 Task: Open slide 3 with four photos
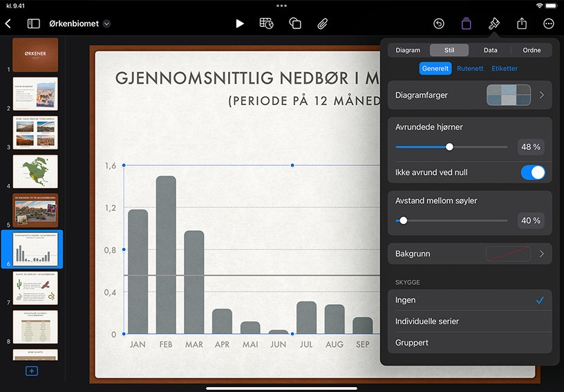[35, 133]
